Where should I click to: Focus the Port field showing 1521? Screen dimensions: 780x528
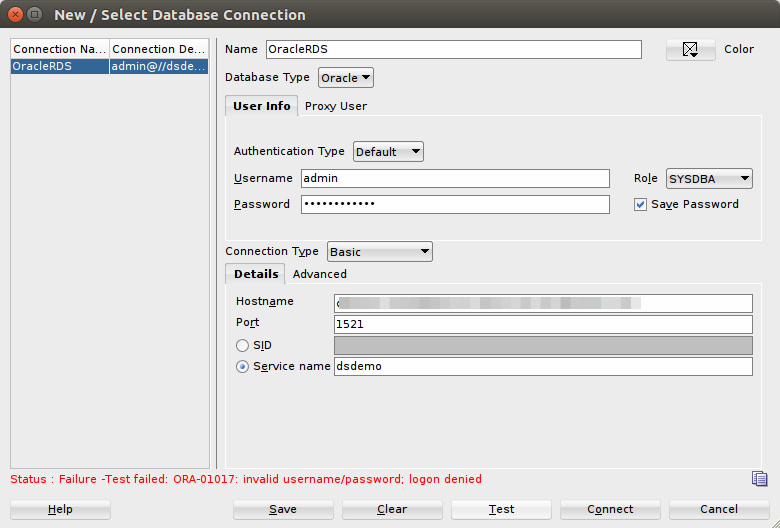click(x=543, y=324)
